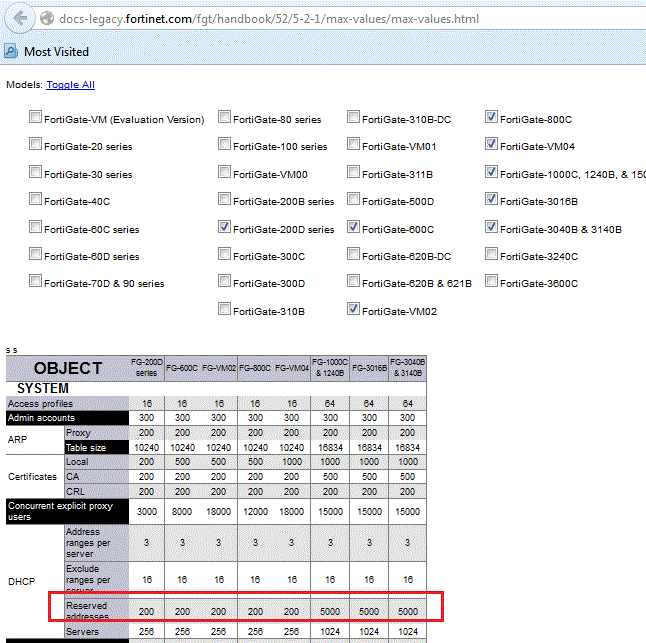Check FortiGate-620B & 621B checkbox

(353, 281)
